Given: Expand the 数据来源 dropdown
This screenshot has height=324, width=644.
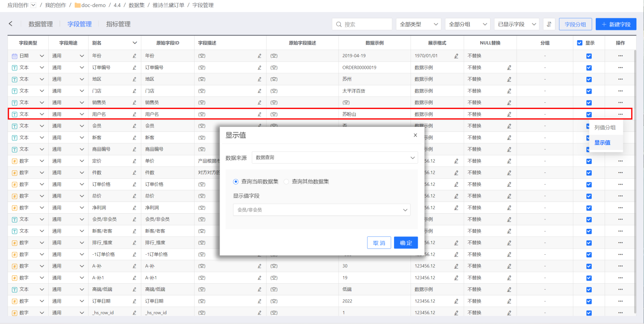Looking at the screenshot, I should [335, 158].
